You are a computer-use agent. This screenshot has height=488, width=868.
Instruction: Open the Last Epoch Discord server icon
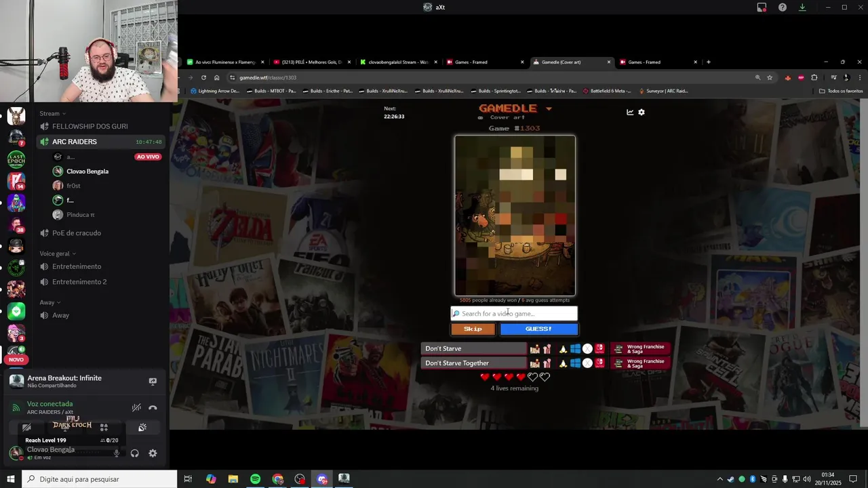pyautogui.click(x=16, y=159)
